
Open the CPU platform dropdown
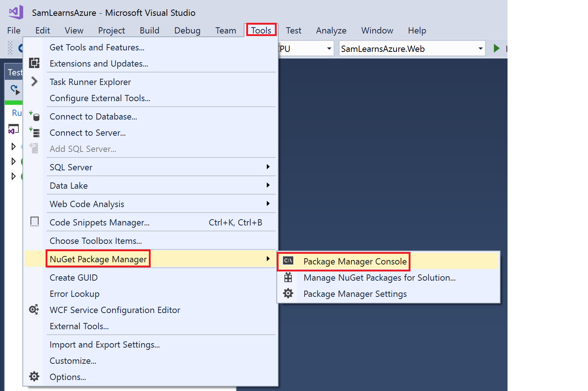(x=329, y=49)
